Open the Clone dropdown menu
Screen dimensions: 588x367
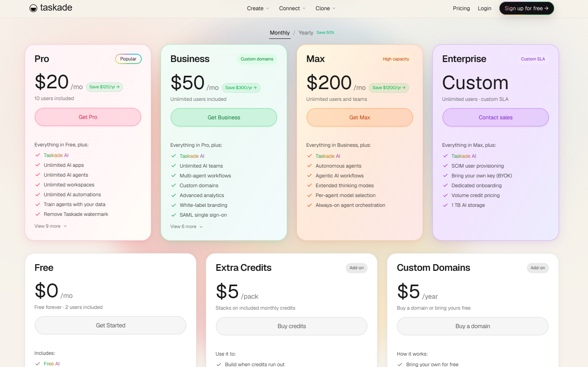(325, 8)
